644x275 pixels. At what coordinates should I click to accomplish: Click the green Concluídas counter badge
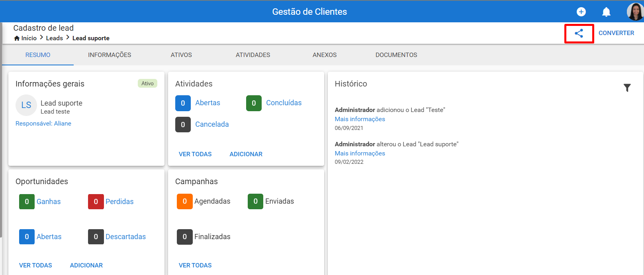[254, 103]
